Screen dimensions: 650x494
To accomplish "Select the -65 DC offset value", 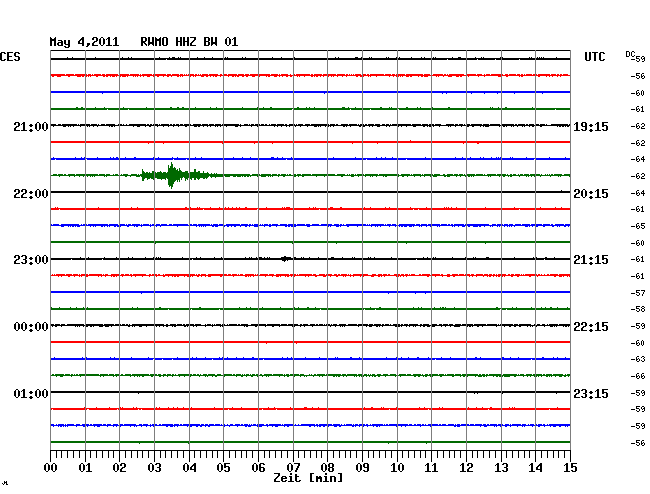I will tap(638, 226).
